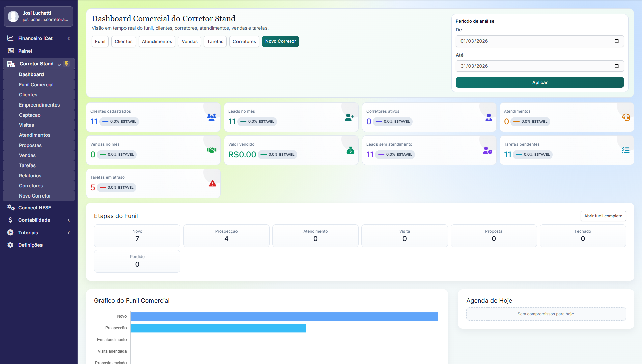Click the add-user icon in Leads no mês

(349, 117)
